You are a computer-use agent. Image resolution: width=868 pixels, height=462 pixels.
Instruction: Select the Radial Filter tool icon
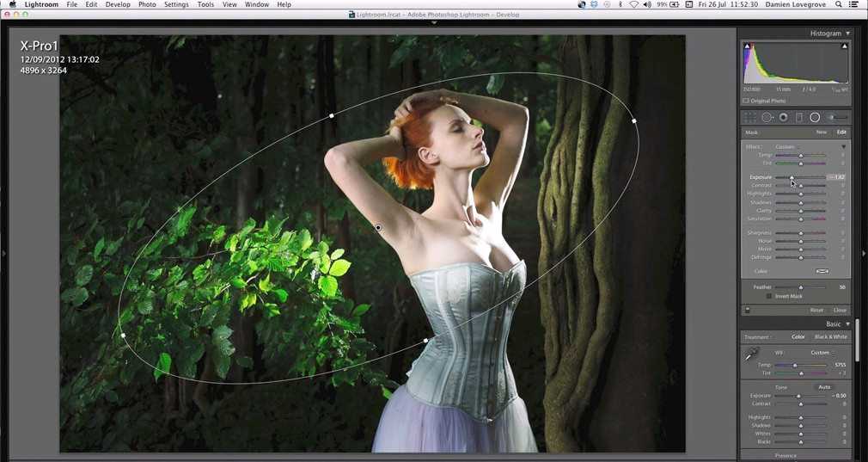point(815,118)
